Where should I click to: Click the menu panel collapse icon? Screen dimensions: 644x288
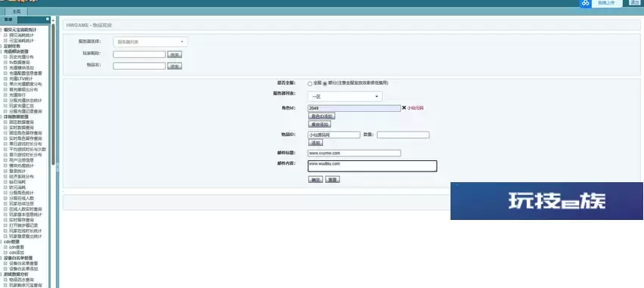click(x=48, y=20)
